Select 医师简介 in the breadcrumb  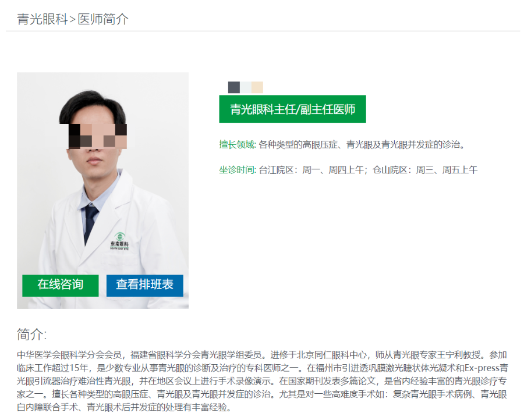(x=103, y=19)
